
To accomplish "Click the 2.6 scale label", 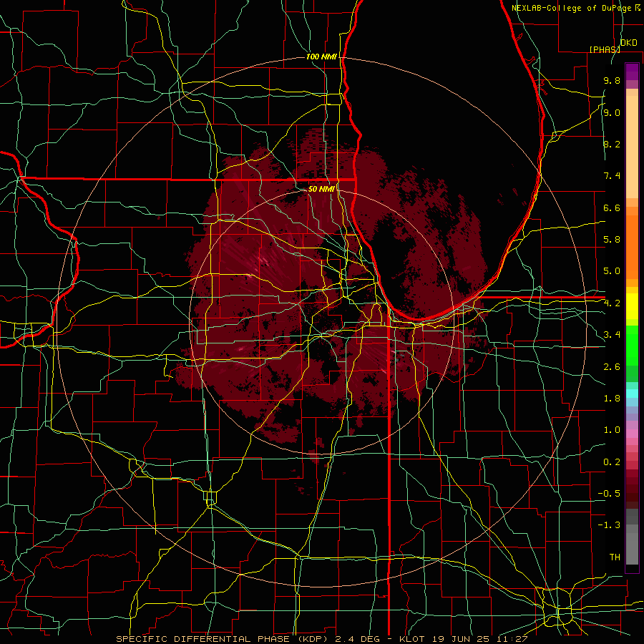I will (612, 367).
